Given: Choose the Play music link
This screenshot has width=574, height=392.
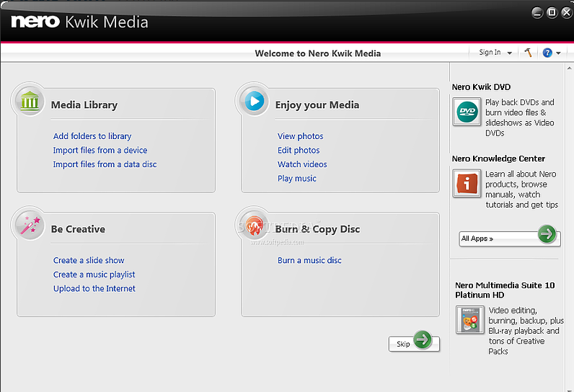Looking at the screenshot, I should (x=297, y=179).
